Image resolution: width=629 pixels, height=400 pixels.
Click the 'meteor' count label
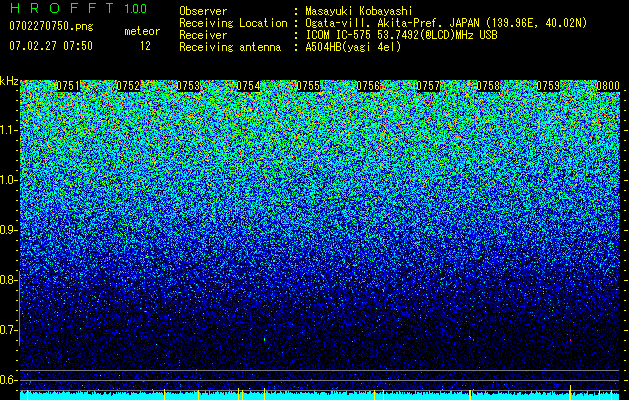(x=142, y=31)
